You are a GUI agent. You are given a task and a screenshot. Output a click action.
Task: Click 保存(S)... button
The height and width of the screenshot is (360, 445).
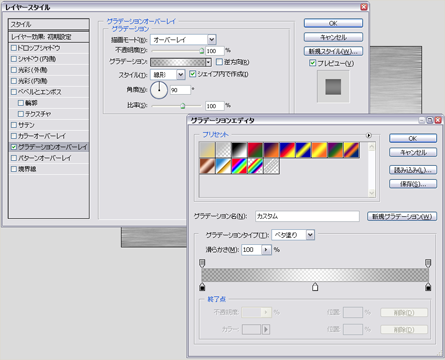click(x=413, y=184)
